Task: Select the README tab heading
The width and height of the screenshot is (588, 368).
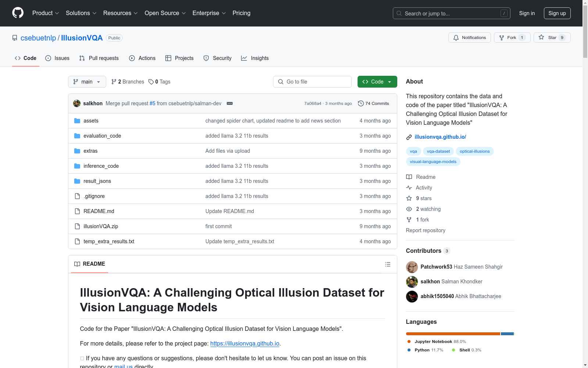Action: click(90, 264)
